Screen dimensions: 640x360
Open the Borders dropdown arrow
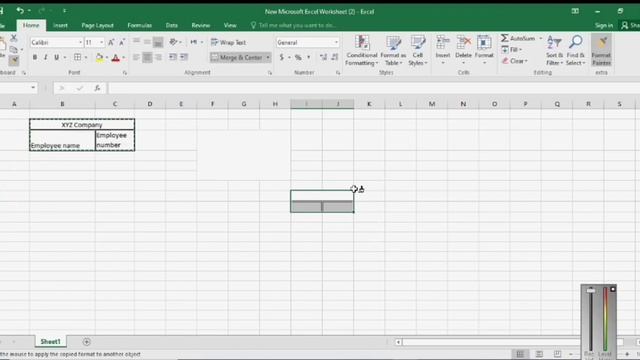click(x=86, y=58)
